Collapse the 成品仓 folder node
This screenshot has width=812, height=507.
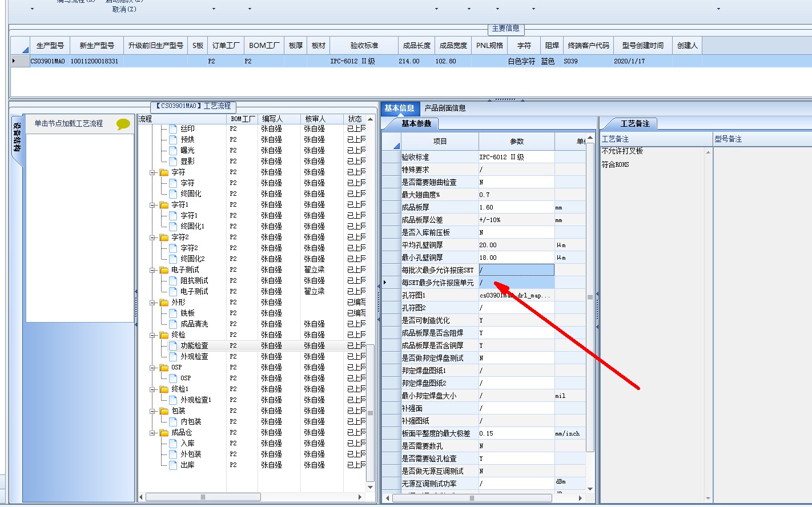(x=153, y=433)
